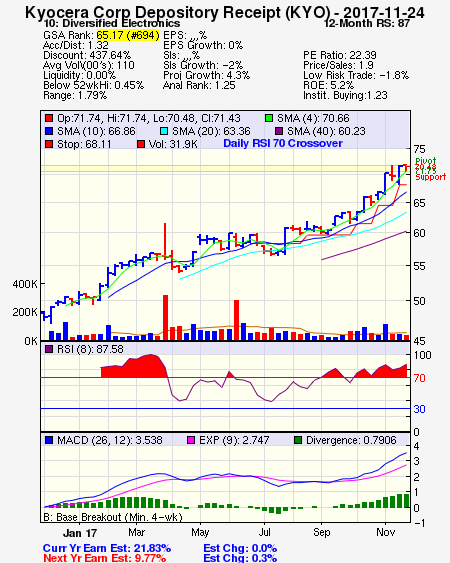
Task: Click the highlighted GSA Rank value
Action: tap(128, 35)
